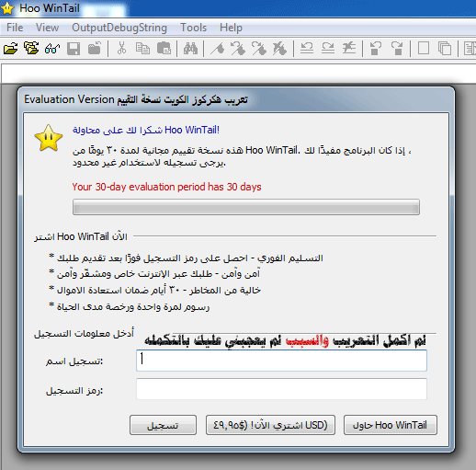
Task: Click the Save floppy disk icon
Action: pos(74,49)
